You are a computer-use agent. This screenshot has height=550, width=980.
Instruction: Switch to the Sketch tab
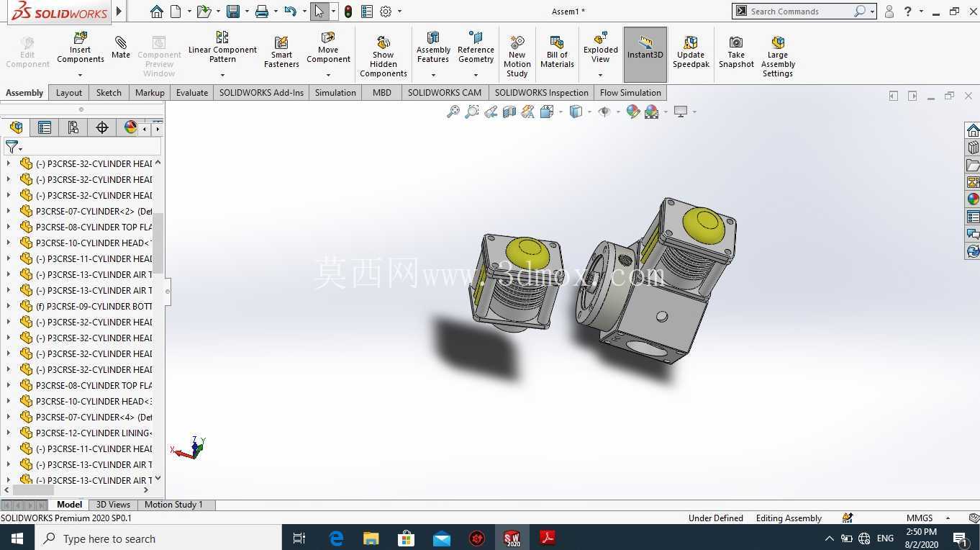pyautogui.click(x=109, y=92)
